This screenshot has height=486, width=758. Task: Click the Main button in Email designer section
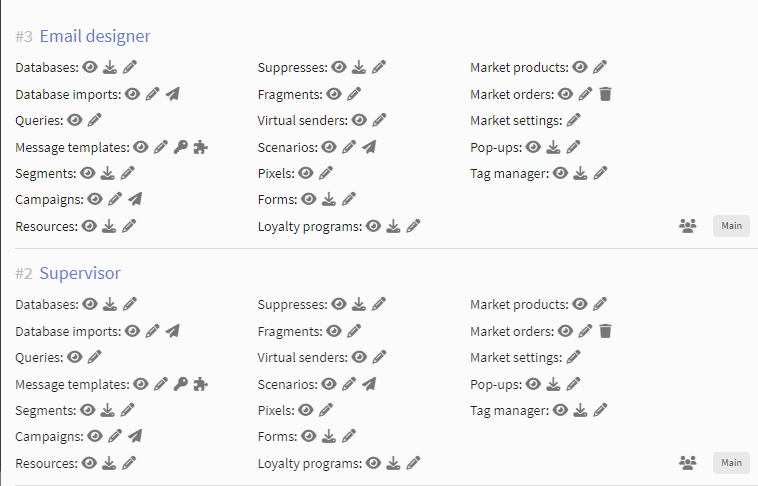[x=731, y=226]
